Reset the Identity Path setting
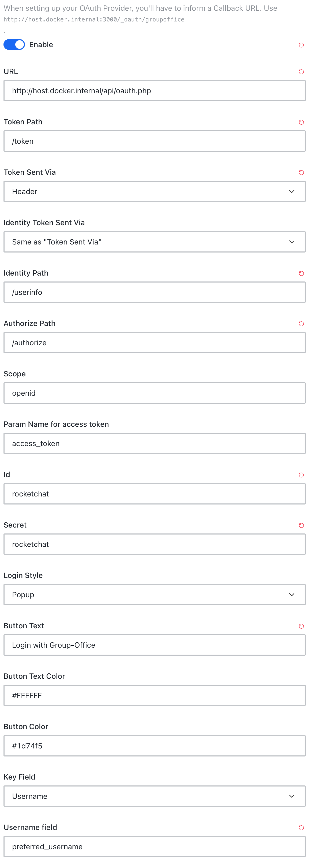The width and height of the screenshot is (314, 868). [x=301, y=273]
